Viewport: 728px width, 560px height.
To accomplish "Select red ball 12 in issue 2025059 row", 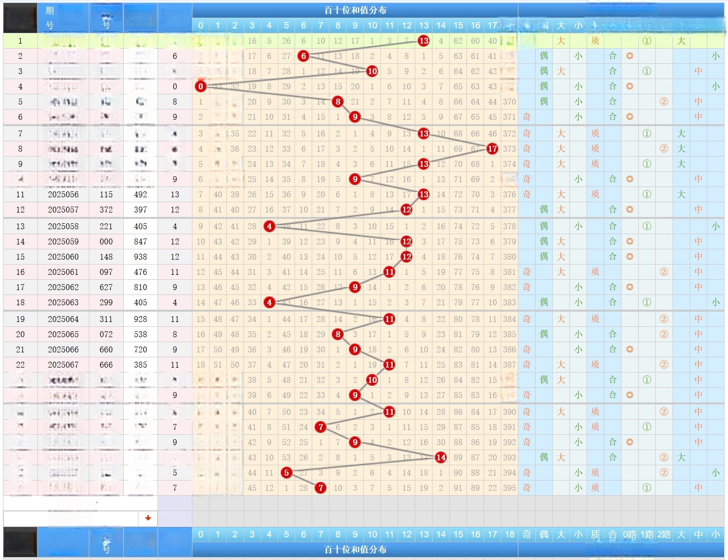I will [x=406, y=241].
